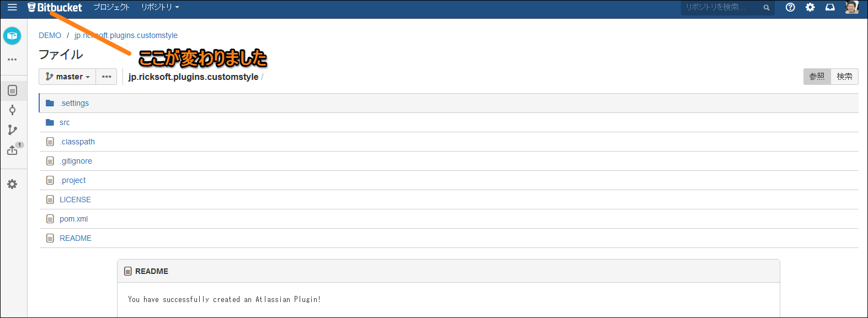Select the Source files sidebar icon
The width and height of the screenshot is (868, 318).
coord(12,90)
